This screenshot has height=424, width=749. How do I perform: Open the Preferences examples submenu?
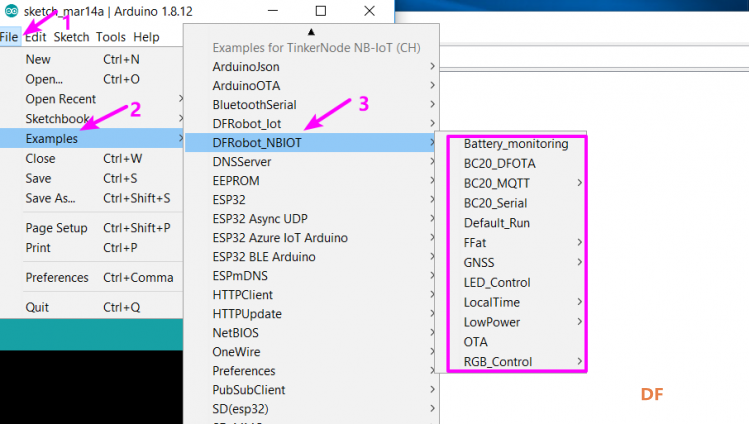tap(311, 371)
